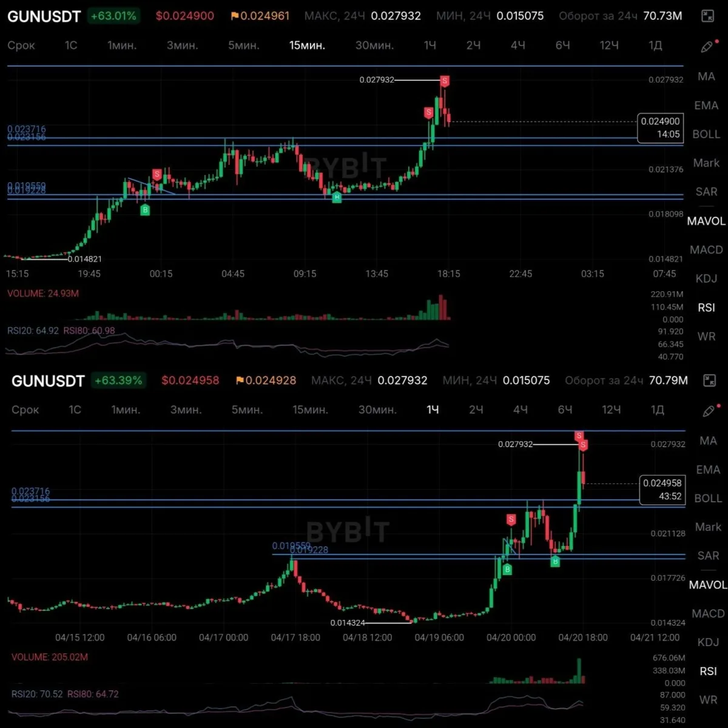728x728 pixels.
Task: Toggle MA indicator on lower chart
Action: [708, 441]
